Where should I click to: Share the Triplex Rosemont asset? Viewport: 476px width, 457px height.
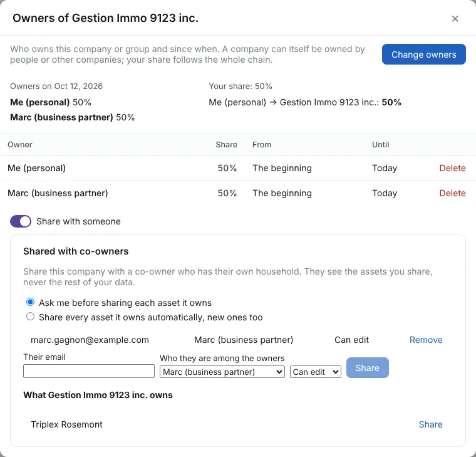point(430,424)
